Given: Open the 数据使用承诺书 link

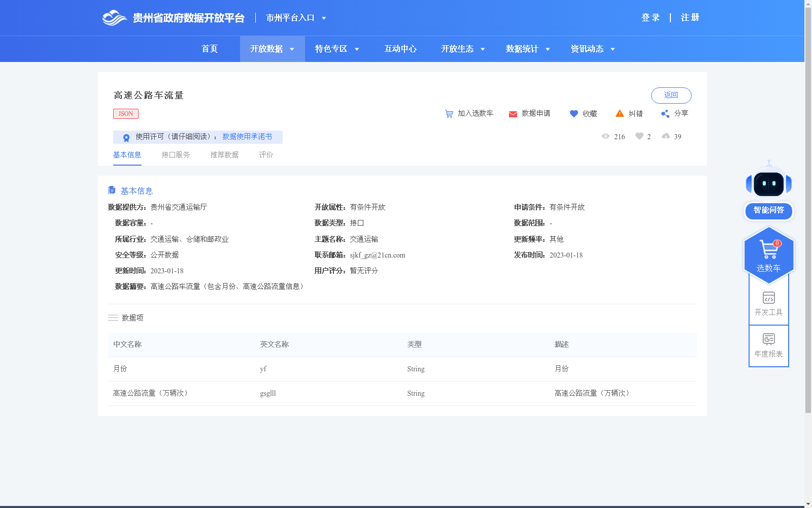Looking at the screenshot, I should click(x=247, y=137).
